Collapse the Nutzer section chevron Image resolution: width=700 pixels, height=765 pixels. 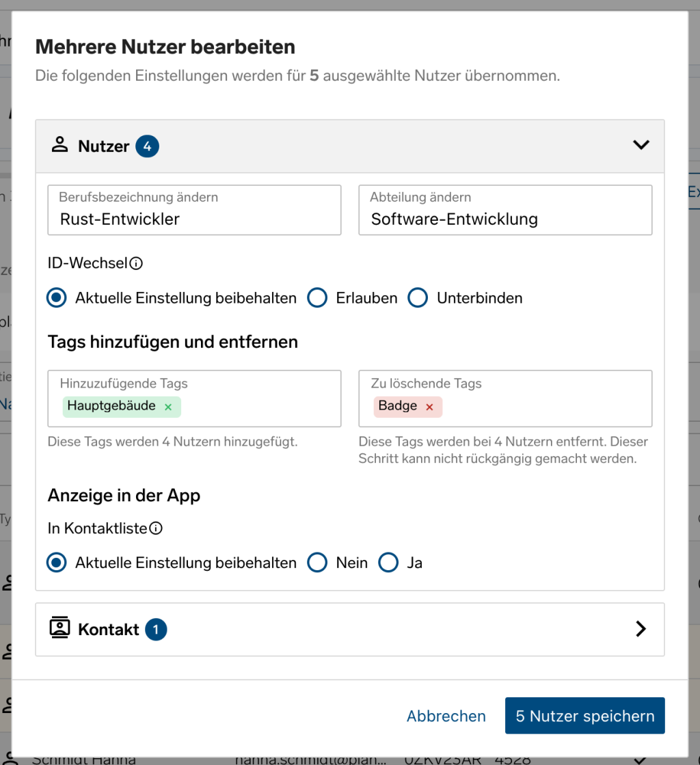(x=641, y=145)
